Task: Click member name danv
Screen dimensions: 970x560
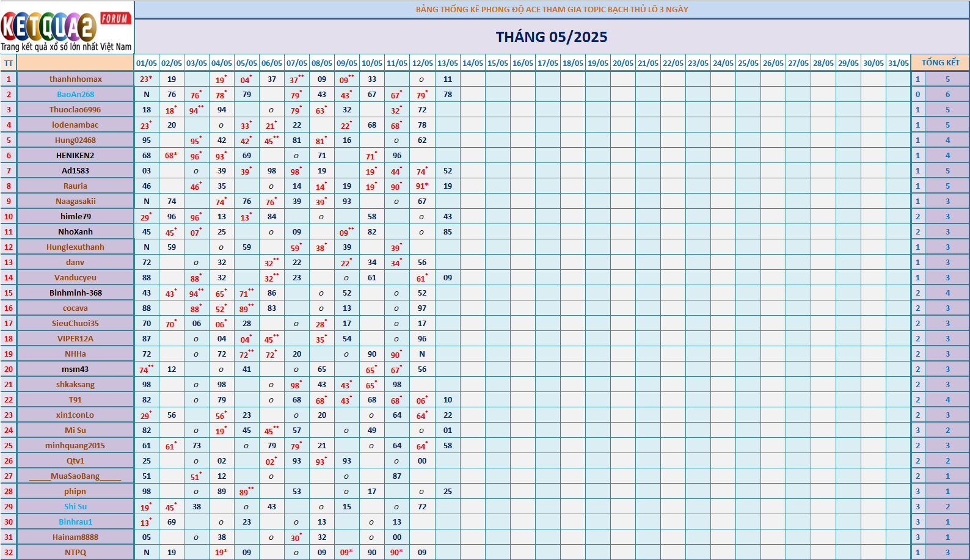Action: pos(75,262)
